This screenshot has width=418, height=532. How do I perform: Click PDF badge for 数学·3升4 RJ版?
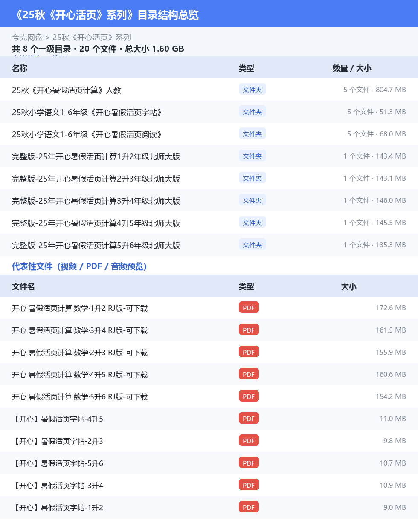coord(249,330)
